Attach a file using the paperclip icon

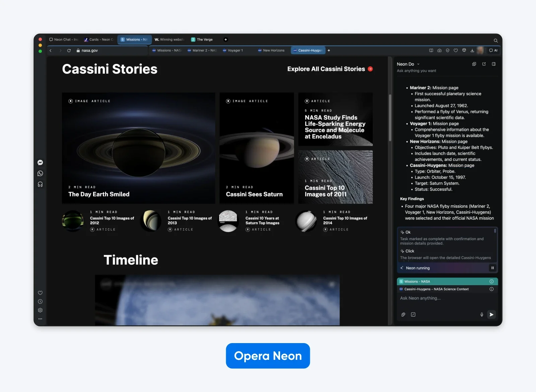[x=403, y=315]
